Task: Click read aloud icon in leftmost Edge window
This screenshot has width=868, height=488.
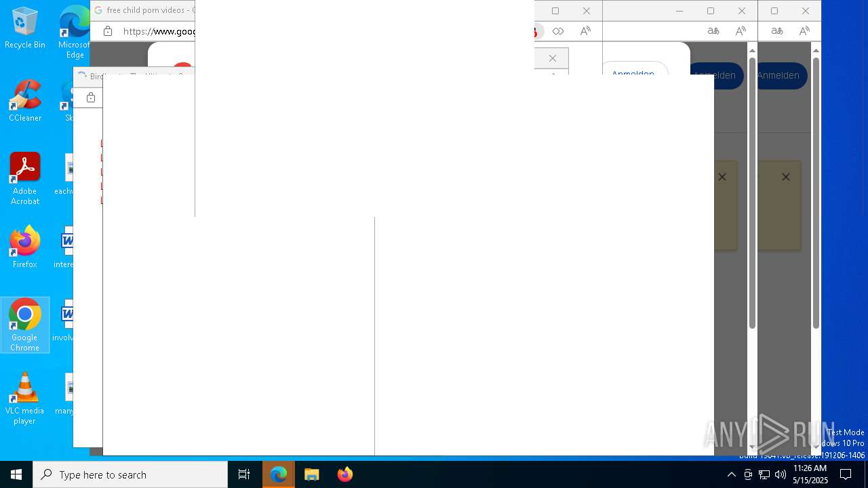Action: (585, 31)
